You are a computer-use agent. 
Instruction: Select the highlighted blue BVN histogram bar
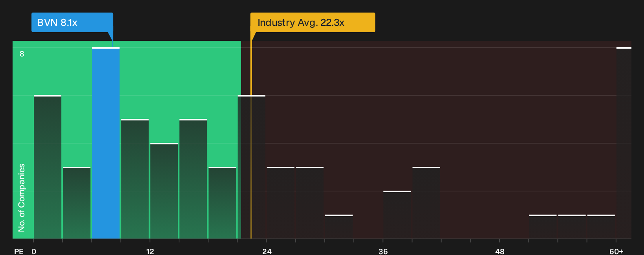coord(106,143)
